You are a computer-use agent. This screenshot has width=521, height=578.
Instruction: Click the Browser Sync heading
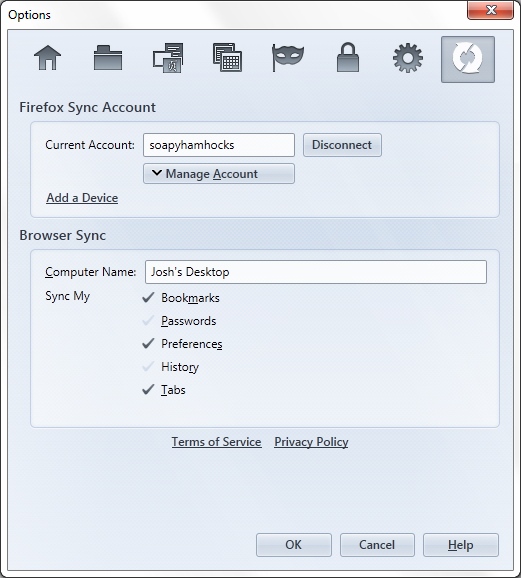click(62, 235)
